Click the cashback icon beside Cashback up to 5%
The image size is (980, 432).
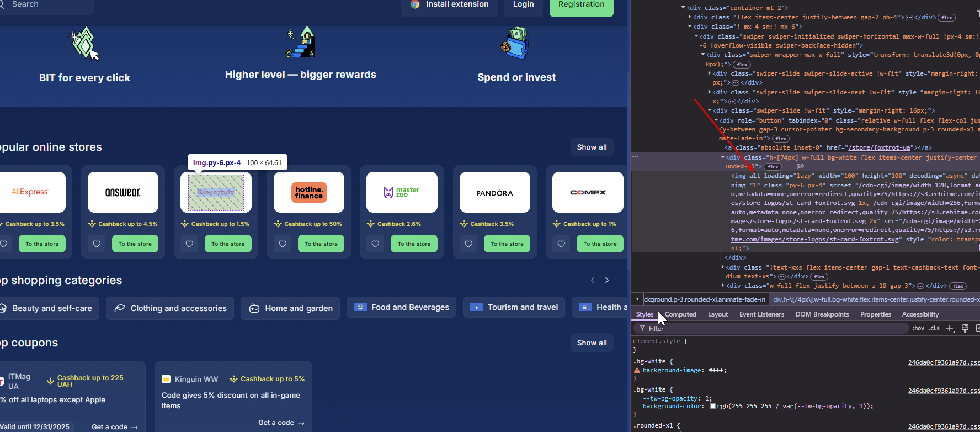(x=234, y=379)
